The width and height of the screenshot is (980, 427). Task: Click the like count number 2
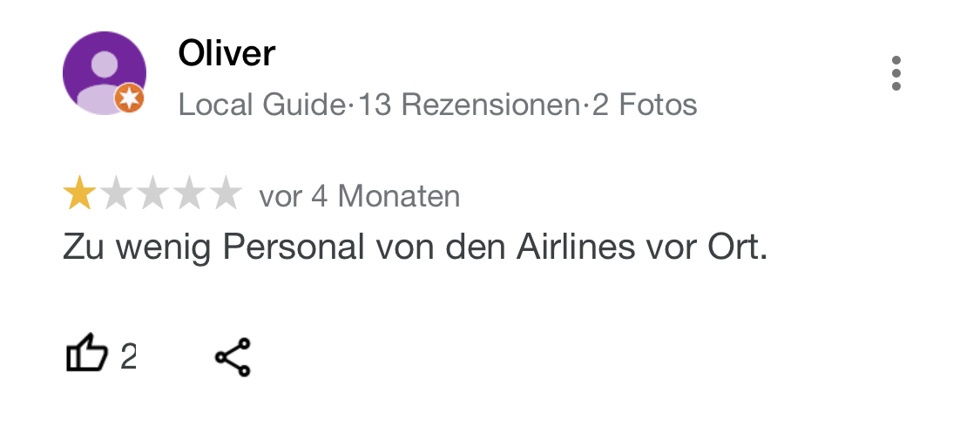128,356
